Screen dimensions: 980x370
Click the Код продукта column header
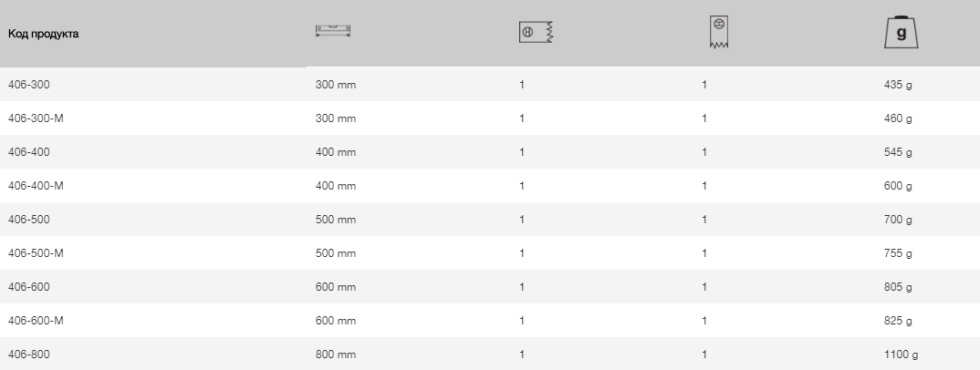[x=43, y=34]
